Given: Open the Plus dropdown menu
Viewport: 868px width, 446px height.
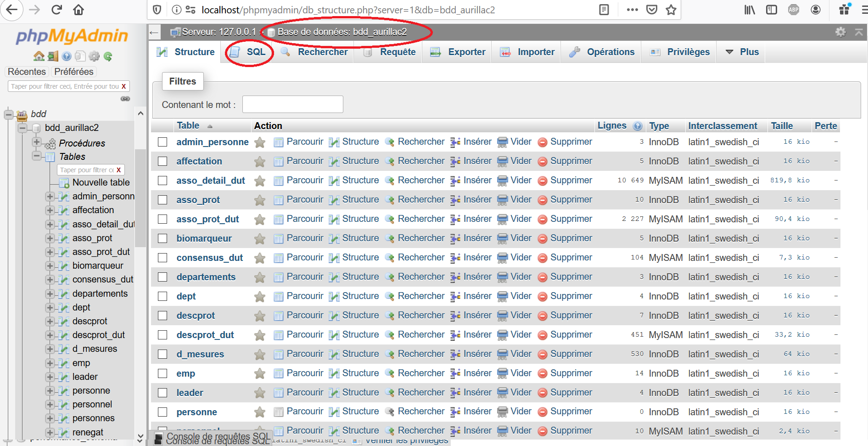Looking at the screenshot, I should click(743, 52).
